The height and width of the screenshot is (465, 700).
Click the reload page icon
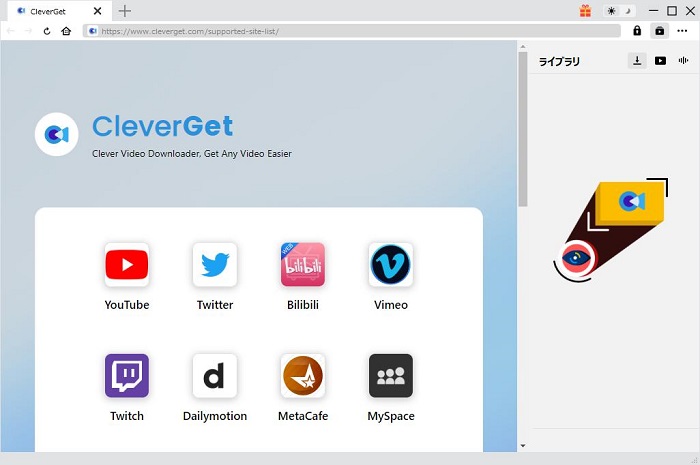(x=47, y=31)
